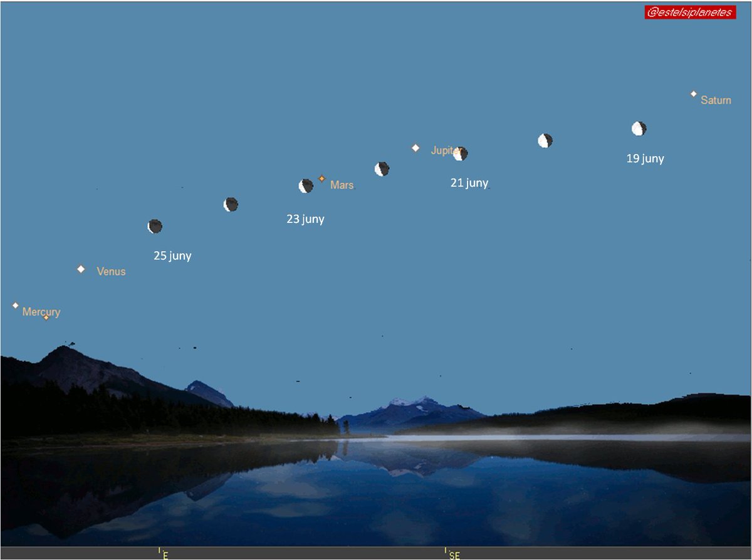Click the orange Mars planet marker
752x560 pixels.
pyautogui.click(x=321, y=179)
